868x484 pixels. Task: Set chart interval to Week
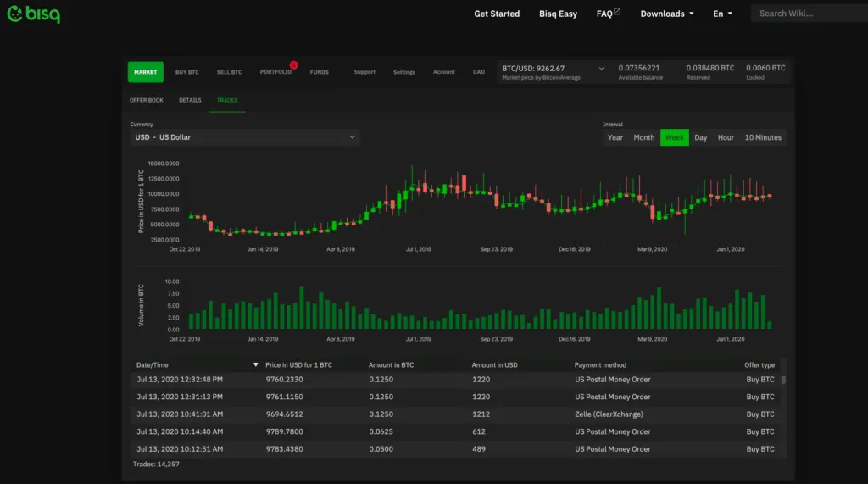(674, 137)
